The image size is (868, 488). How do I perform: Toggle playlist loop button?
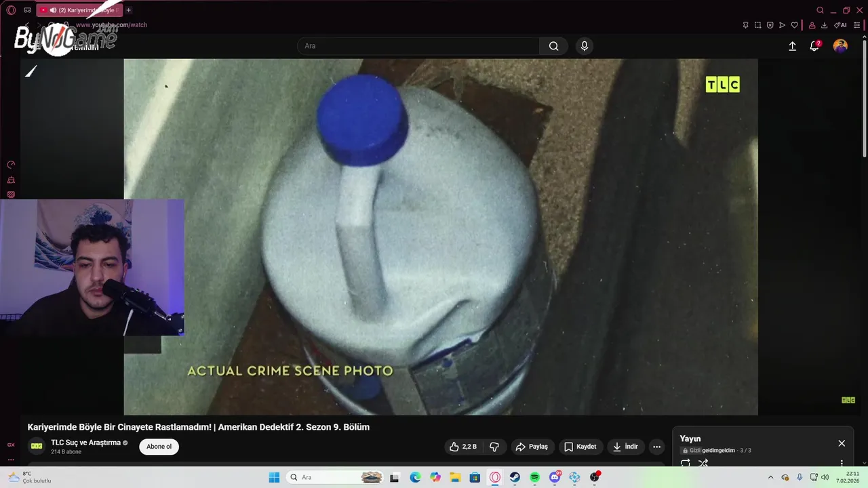[x=686, y=464]
